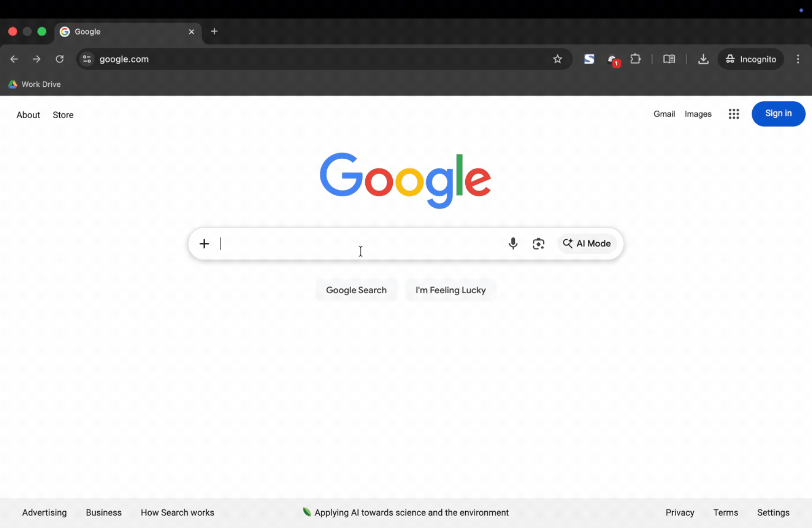Focus the Google search text field

(x=359, y=243)
